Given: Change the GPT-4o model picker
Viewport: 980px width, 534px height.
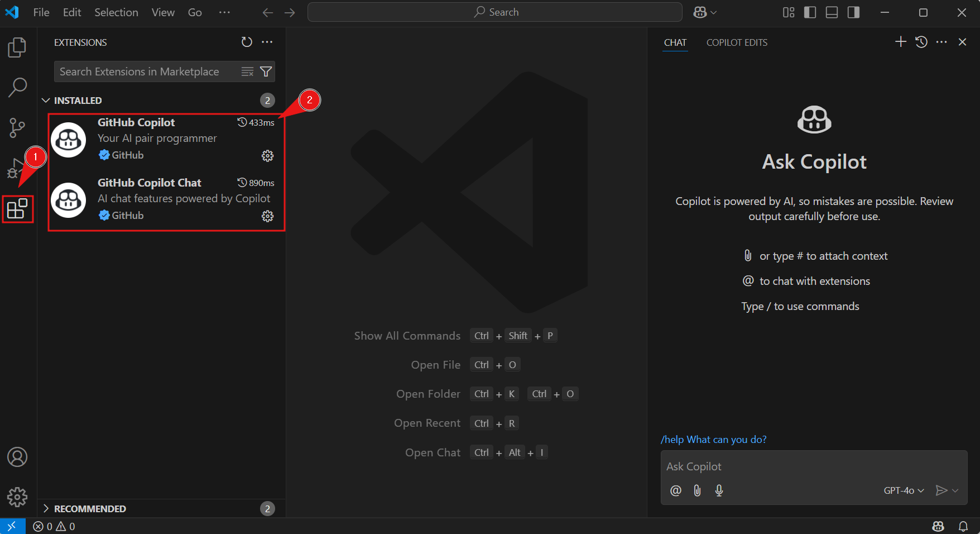Looking at the screenshot, I should pyautogui.click(x=904, y=490).
